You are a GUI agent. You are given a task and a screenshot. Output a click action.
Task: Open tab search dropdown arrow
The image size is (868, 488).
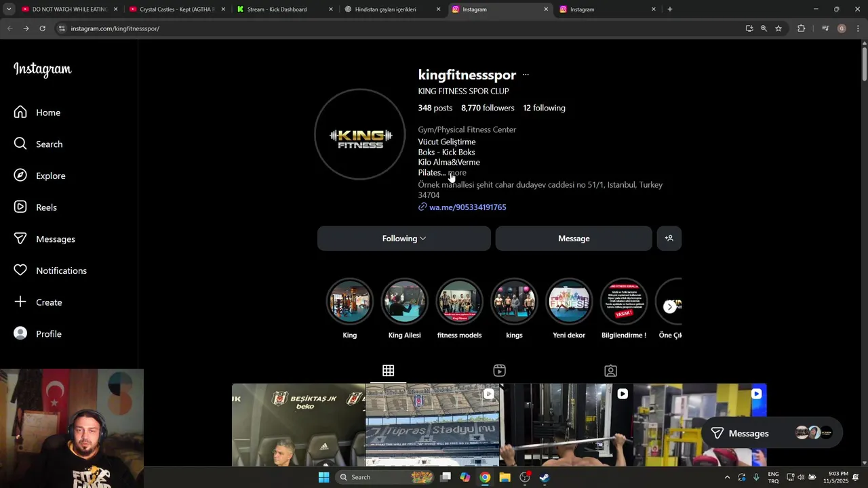[x=9, y=9]
